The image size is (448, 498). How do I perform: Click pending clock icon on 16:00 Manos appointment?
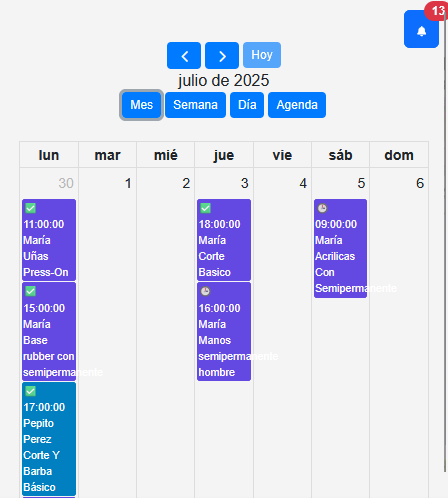pyautogui.click(x=205, y=291)
